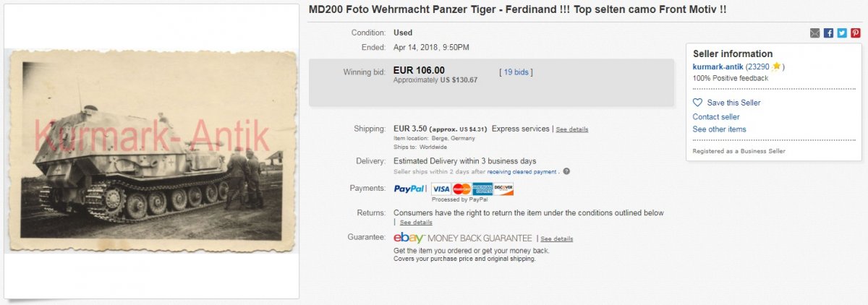Open See other items from seller

click(719, 129)
